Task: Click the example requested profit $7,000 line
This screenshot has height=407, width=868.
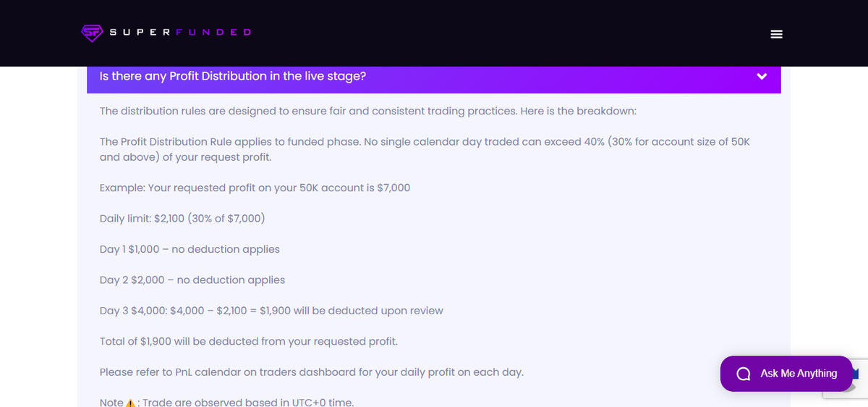Action: tap(255, 188)
